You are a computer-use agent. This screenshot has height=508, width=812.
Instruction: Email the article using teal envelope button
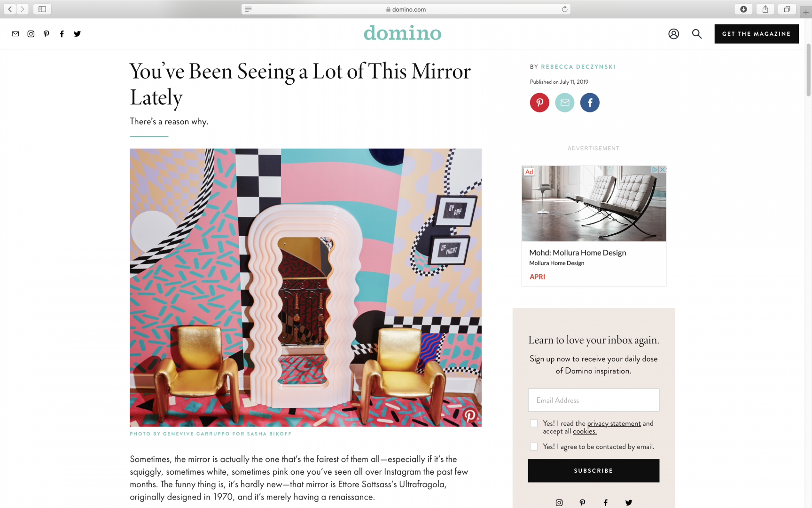[x=565, y=103]
